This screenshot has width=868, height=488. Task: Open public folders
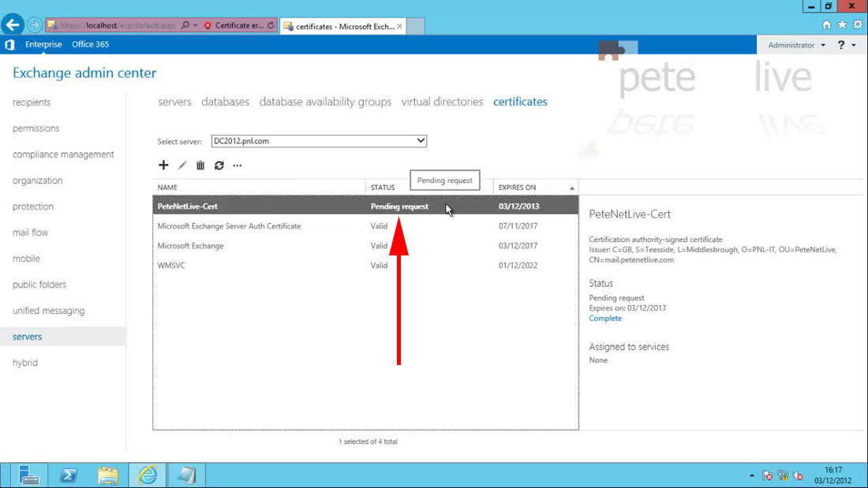pyautogui.click(x=39, y=285)
